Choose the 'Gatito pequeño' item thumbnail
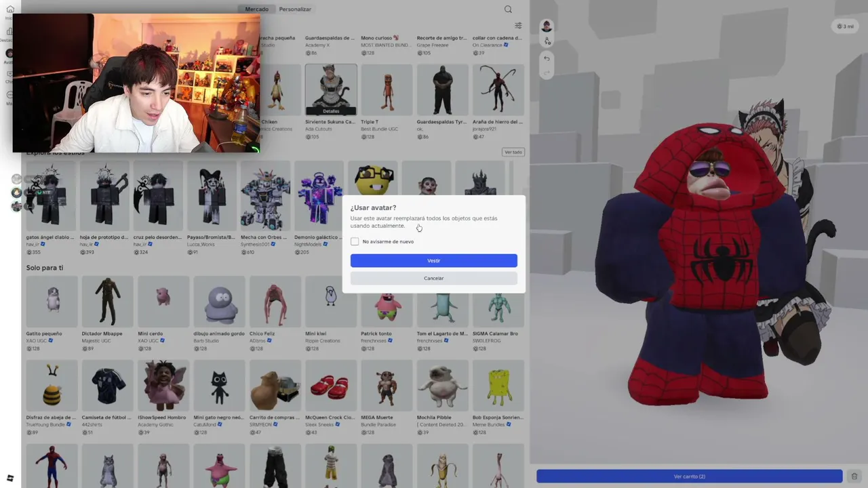Image resolution: width=868 pixels, height=488 pixels. (52, 302)
